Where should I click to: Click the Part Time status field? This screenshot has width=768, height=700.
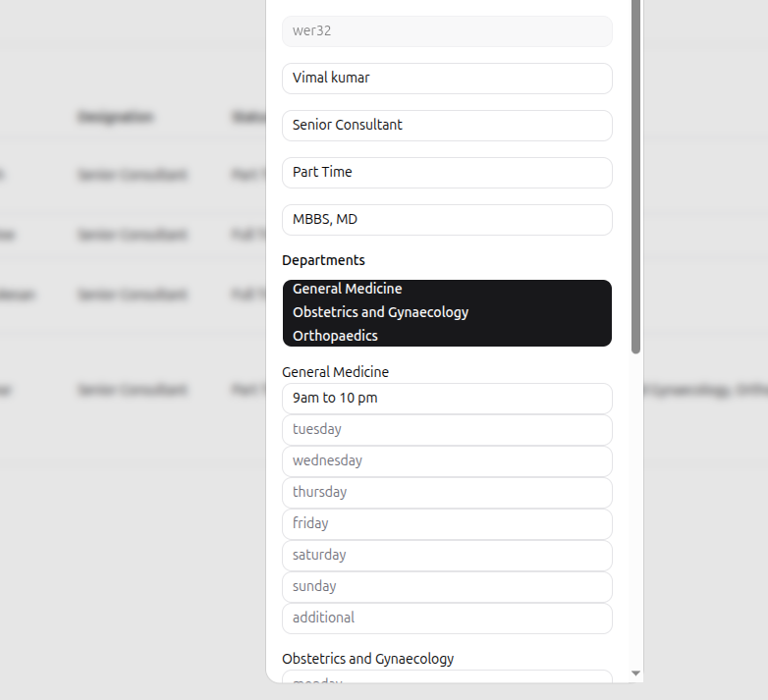coord(447,173)
